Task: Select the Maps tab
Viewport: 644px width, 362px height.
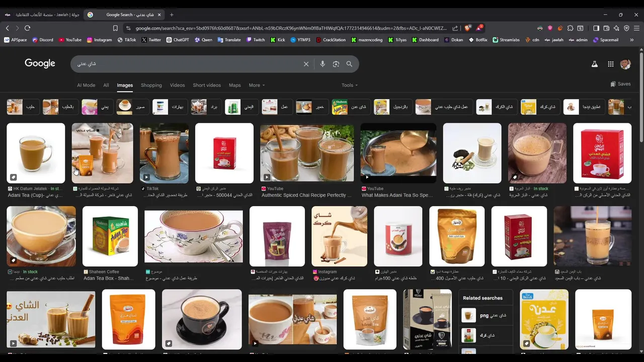Action: (234, 85)
